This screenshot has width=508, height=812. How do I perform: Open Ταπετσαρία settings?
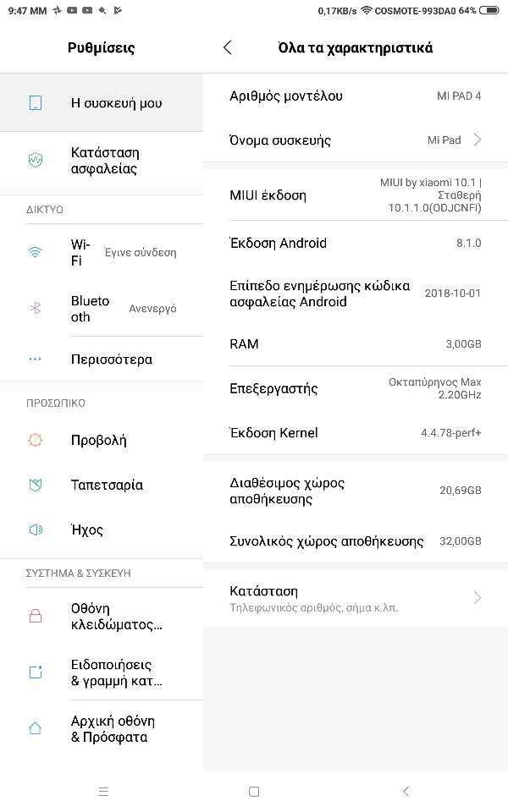pyautogui.click(x=102, y=485)
